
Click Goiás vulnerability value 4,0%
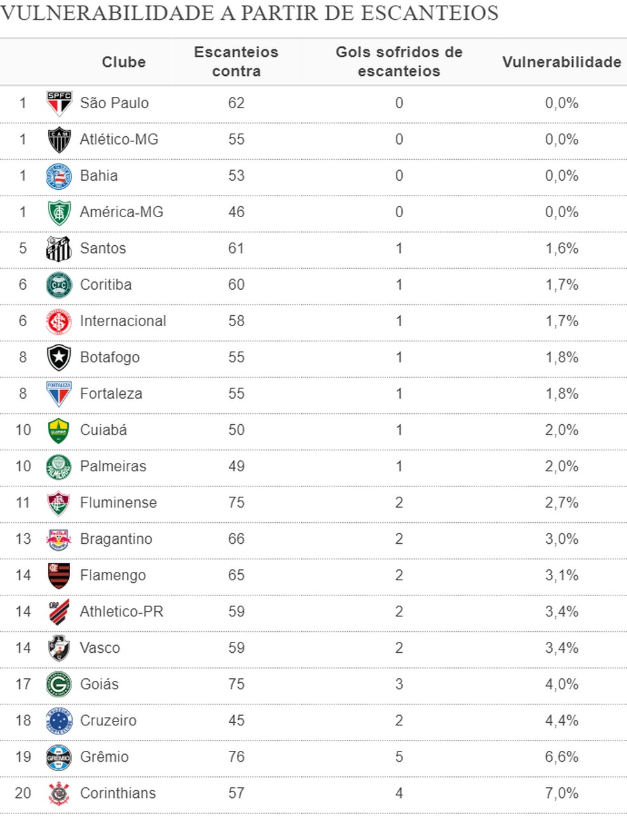click(x=561, y=684)
